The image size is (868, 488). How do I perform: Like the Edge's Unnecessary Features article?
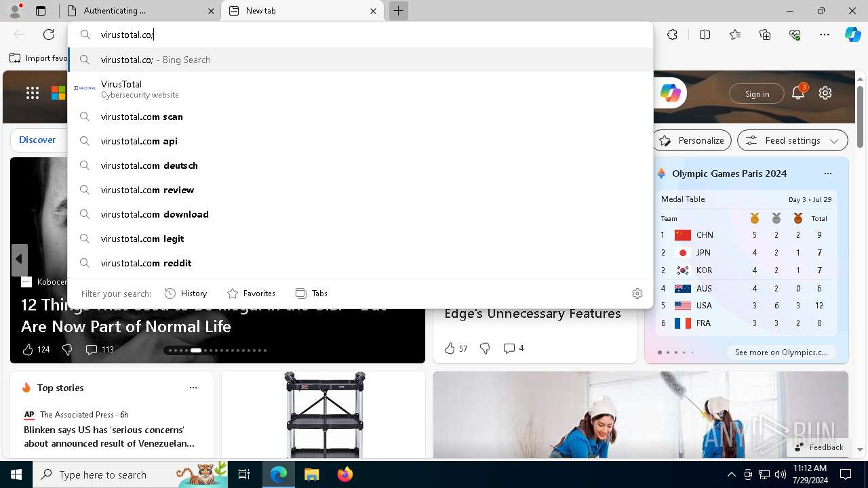pos(456,348)
